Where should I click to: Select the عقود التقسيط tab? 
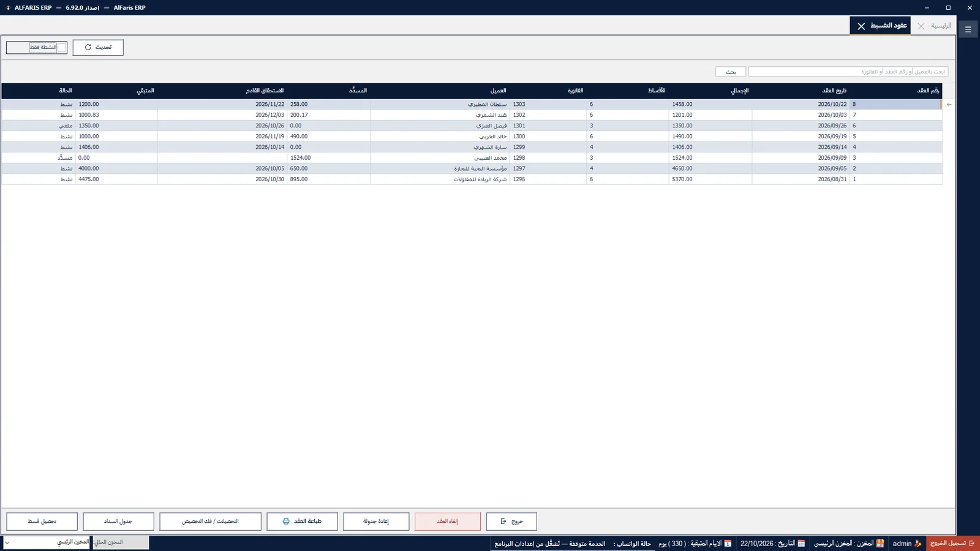tap(888, 26)
